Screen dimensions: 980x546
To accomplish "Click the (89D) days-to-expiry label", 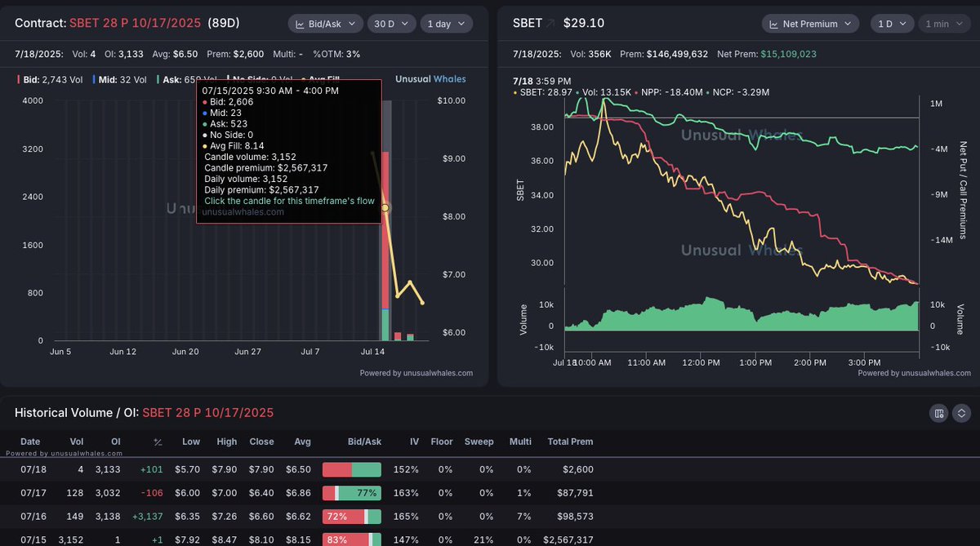I will pos(225,23).
